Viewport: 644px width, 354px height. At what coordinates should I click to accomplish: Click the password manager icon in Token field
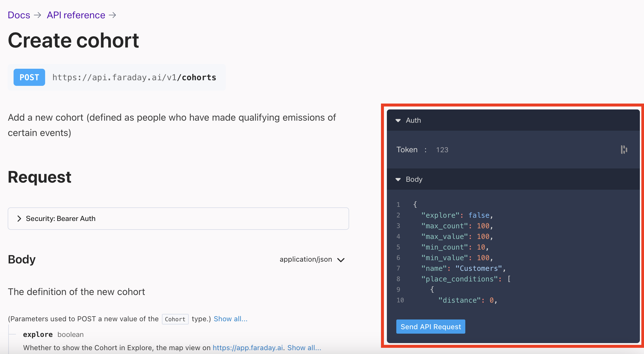[x=624, y=150]
